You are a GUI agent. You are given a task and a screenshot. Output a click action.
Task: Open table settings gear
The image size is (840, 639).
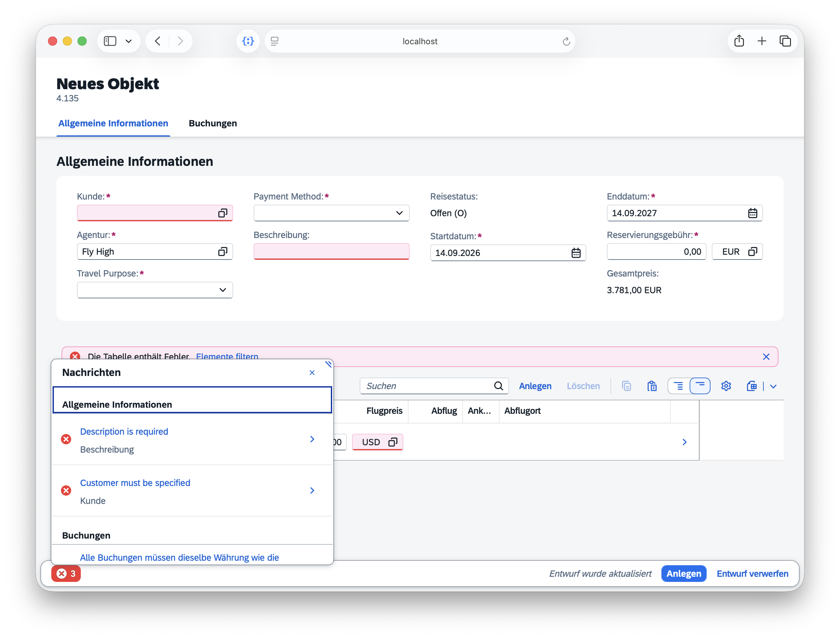(x=726, y=386)
